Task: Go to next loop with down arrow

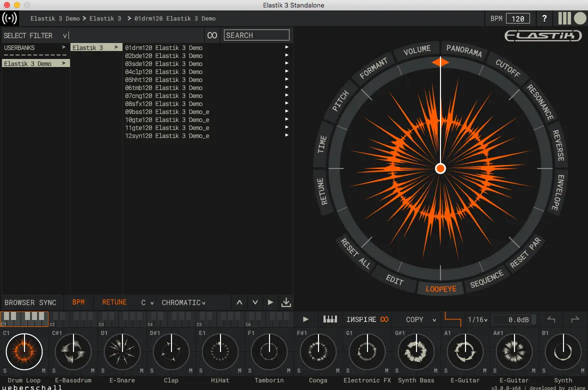Action: 255,302
